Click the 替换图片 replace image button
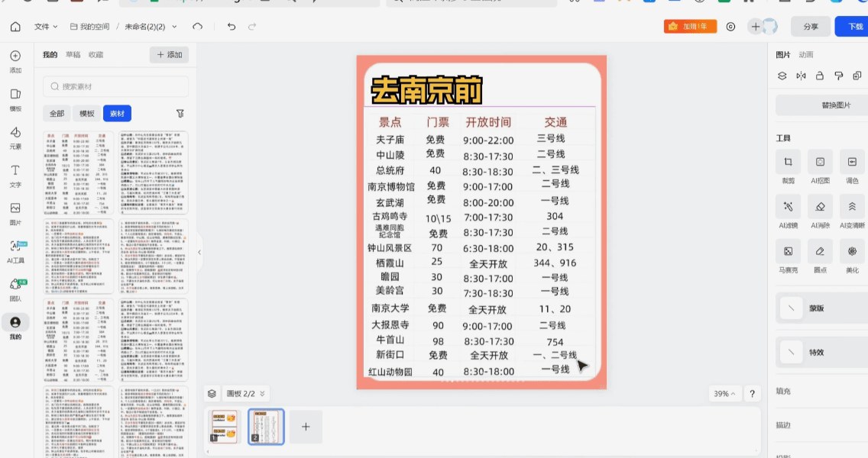Screen dimensions: 868x458 click(x=821, y=105)
